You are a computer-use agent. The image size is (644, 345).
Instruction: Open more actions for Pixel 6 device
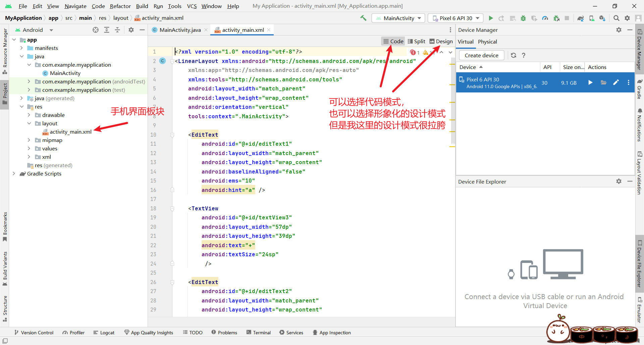click(629, 82)
